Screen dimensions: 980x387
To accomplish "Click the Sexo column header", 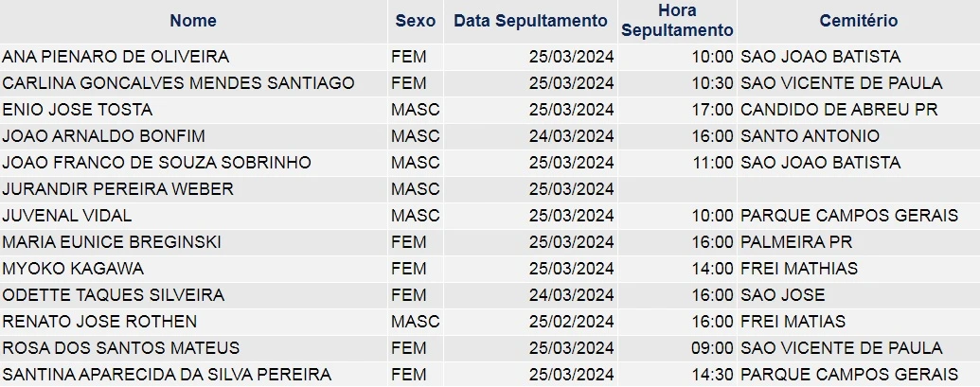I will 416,21.
